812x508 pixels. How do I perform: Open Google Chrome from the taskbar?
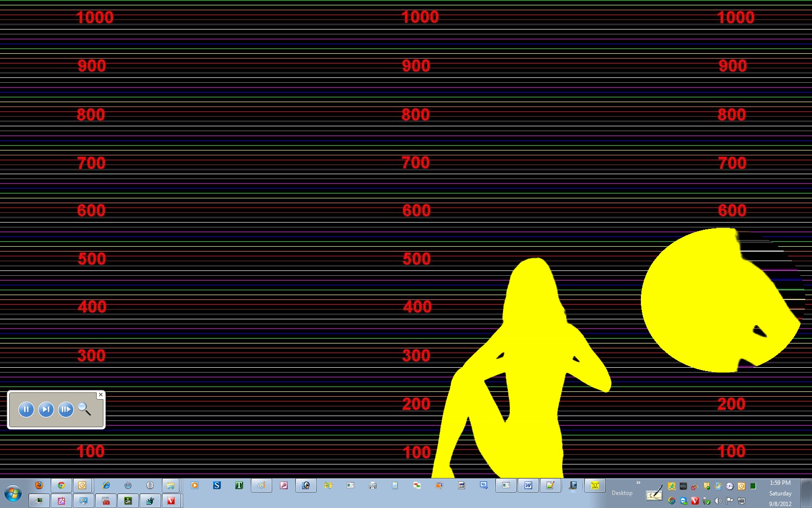(x=61, y=485)
